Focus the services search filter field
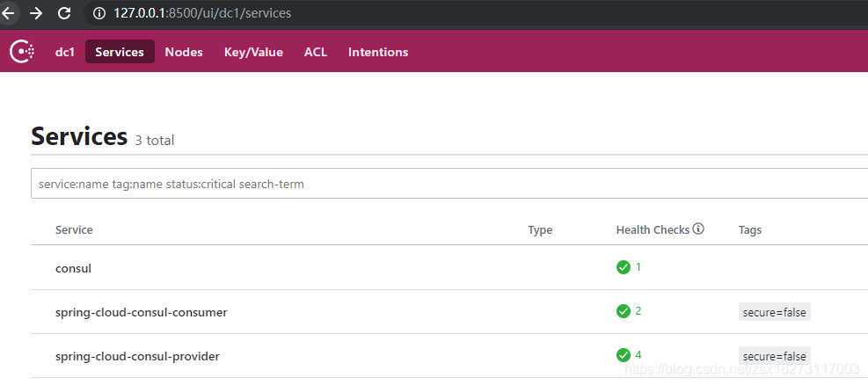868x385 pixels. (x=449, y=184)
